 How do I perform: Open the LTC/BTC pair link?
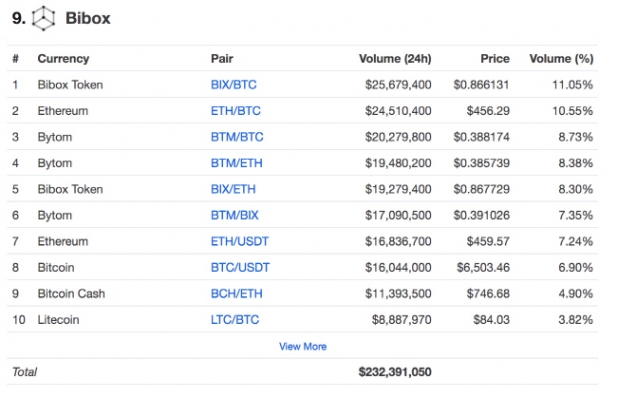tap(235, 319)
